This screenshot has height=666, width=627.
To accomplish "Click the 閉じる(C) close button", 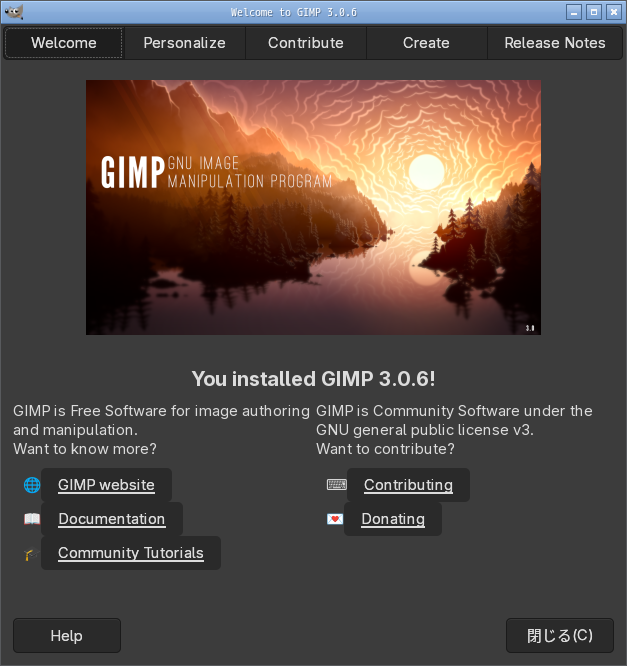I will coord(560,635).
